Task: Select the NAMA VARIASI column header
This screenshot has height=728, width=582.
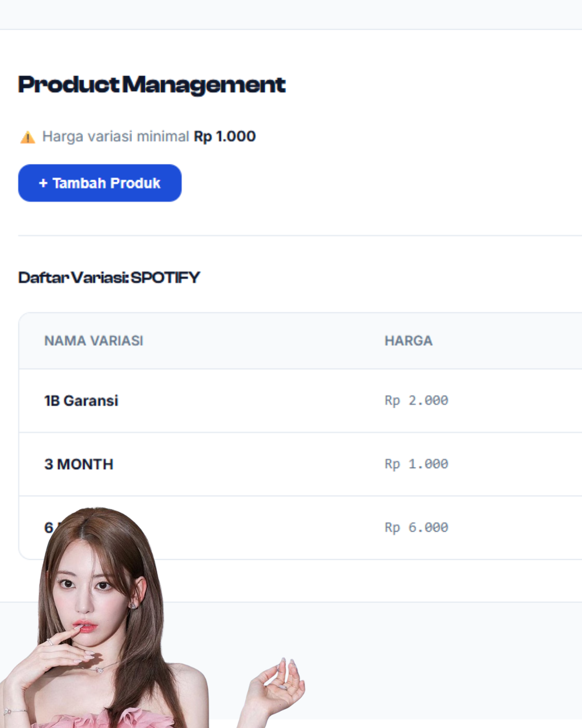Action: click(94, 341)
